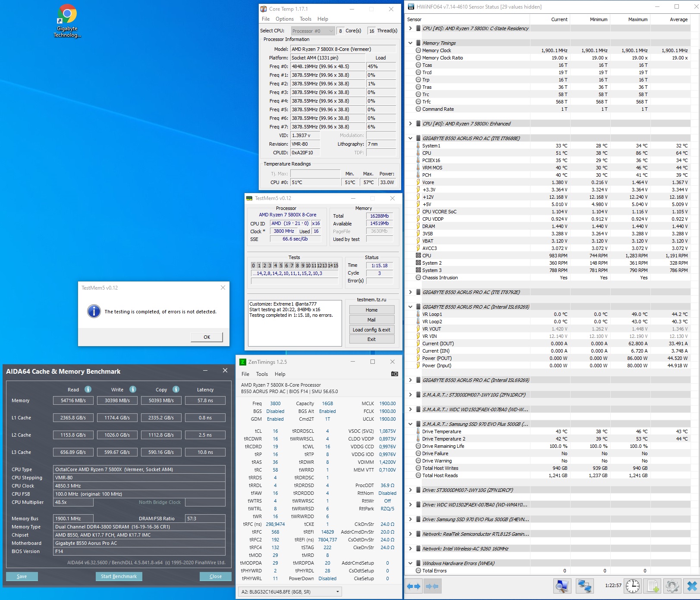Open ZenTimings Help menu

tap(280, 374)
